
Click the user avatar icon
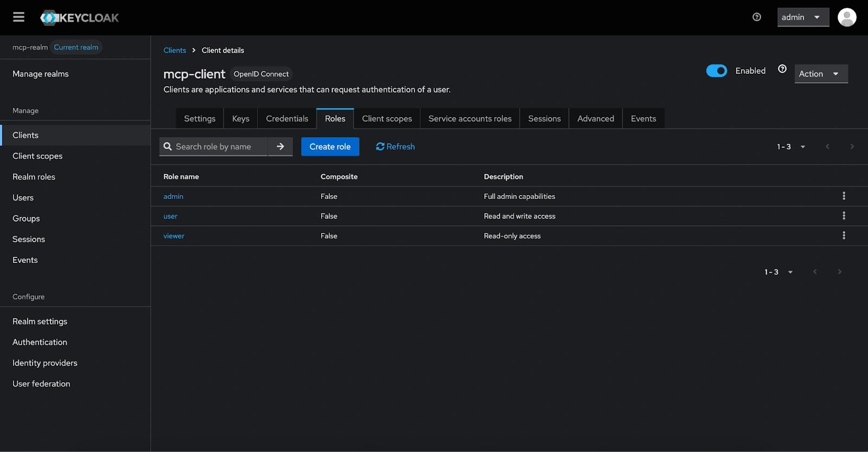click(847, 17)
